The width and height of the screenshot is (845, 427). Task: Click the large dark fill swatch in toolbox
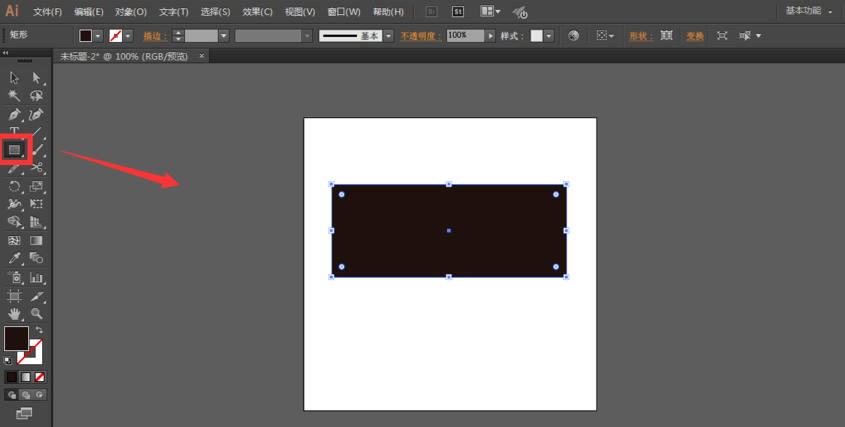(16, 338)
